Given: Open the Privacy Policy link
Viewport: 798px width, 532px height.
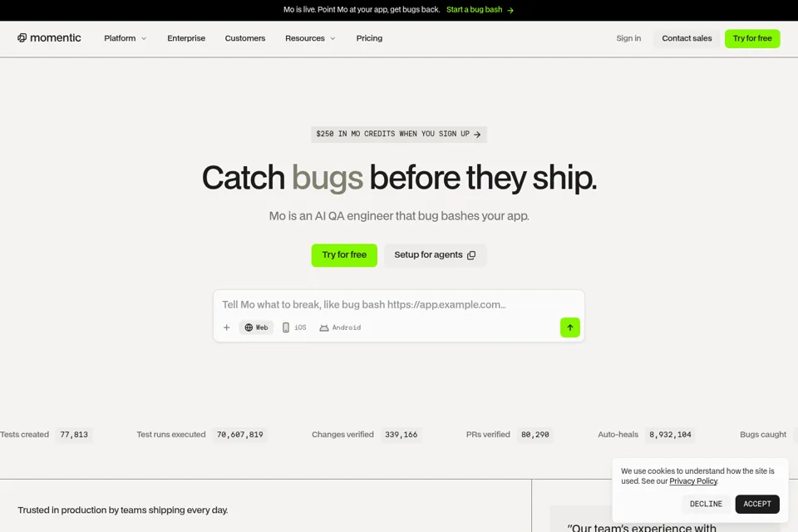Looking at the screenshot, I should (x=693, y=481).
